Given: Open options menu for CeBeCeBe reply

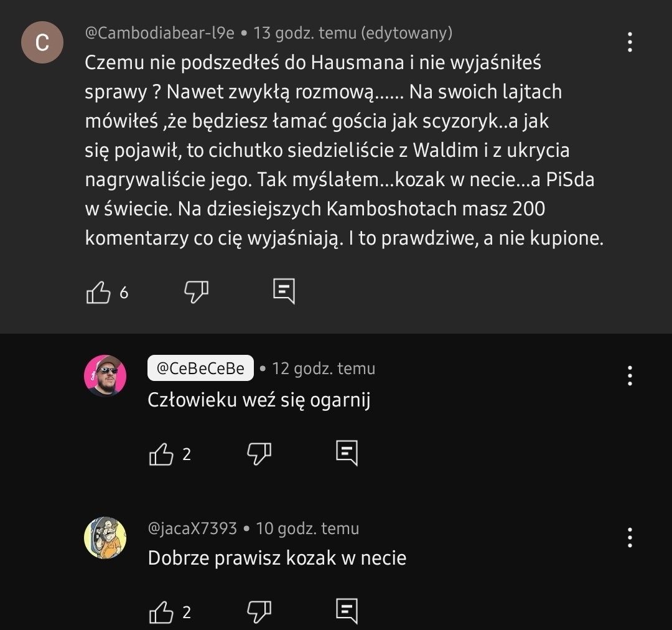Looking at the screenshot, I should (630, 375).
